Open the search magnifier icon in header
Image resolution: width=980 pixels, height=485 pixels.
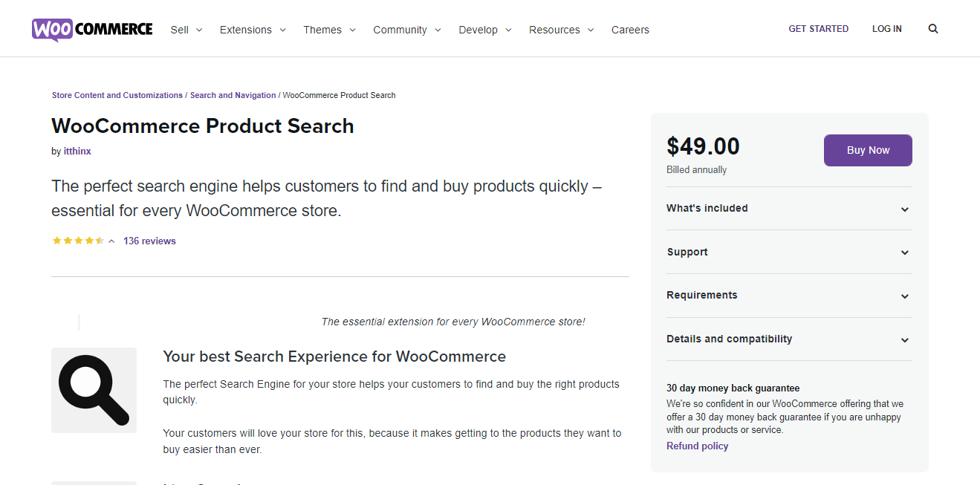tap(933, 29)
